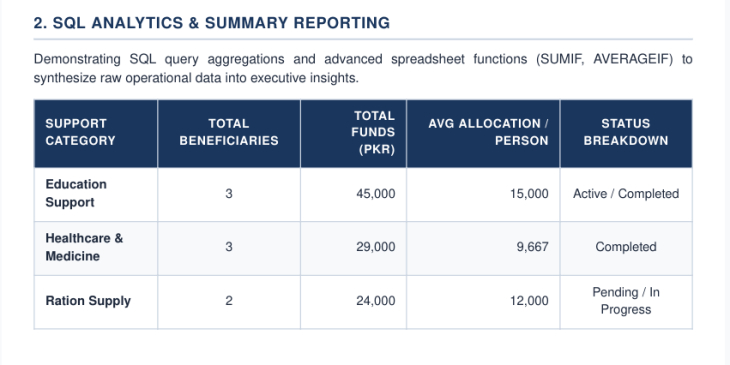Select the Pending / In Progress status cell

[626, 301]
